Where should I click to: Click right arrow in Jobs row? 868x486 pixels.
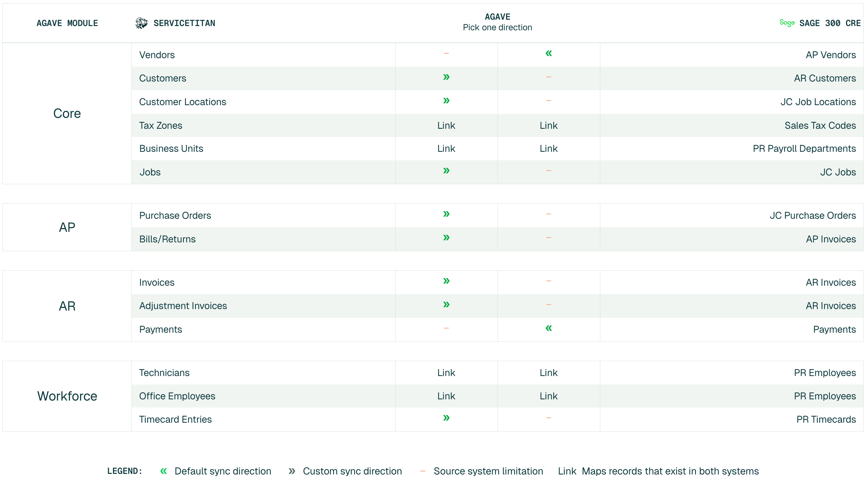tap(446, 171)
